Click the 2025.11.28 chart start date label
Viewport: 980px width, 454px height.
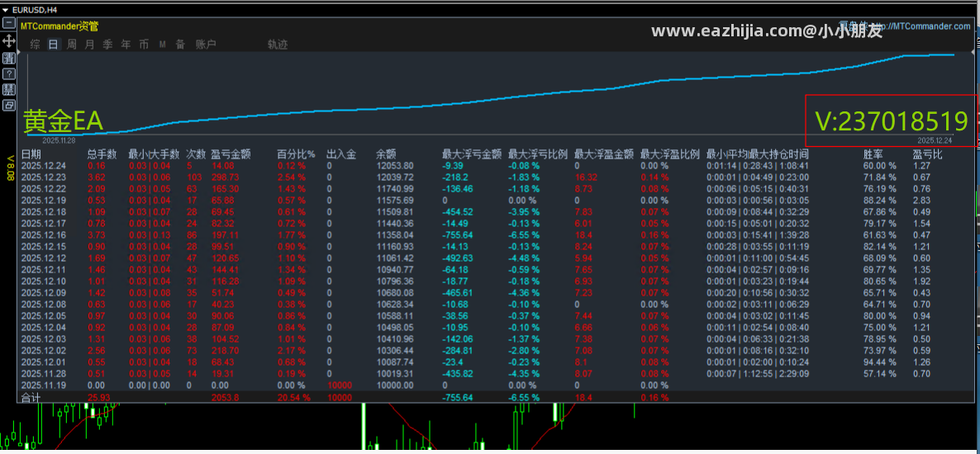click(x=59, y=141)
